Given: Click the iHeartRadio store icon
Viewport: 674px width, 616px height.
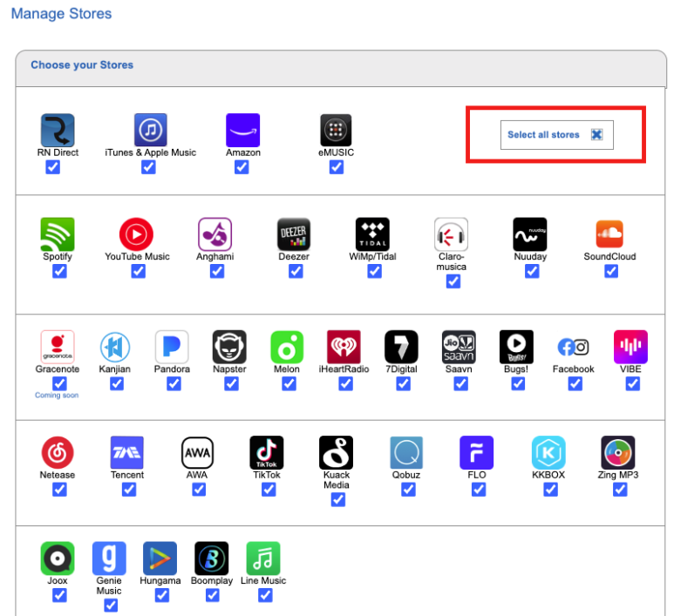Looking at the screenshot, I should (x=344, y=347).
